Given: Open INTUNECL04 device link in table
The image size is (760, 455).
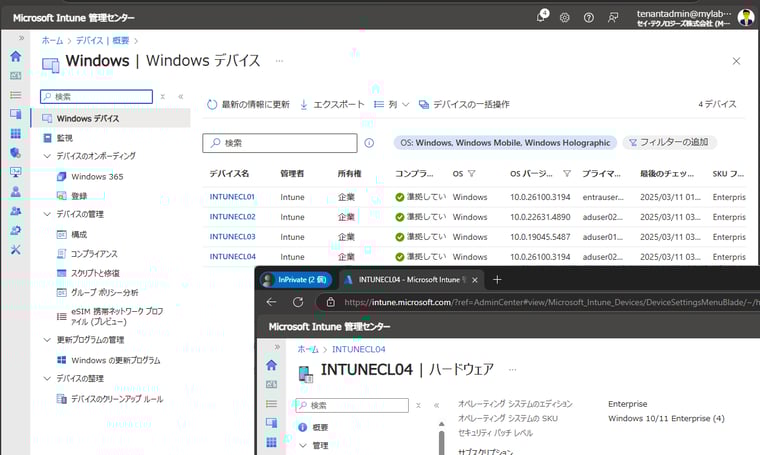Looking at the screenshot, I should pyautogui.click(x=233, y=256).
